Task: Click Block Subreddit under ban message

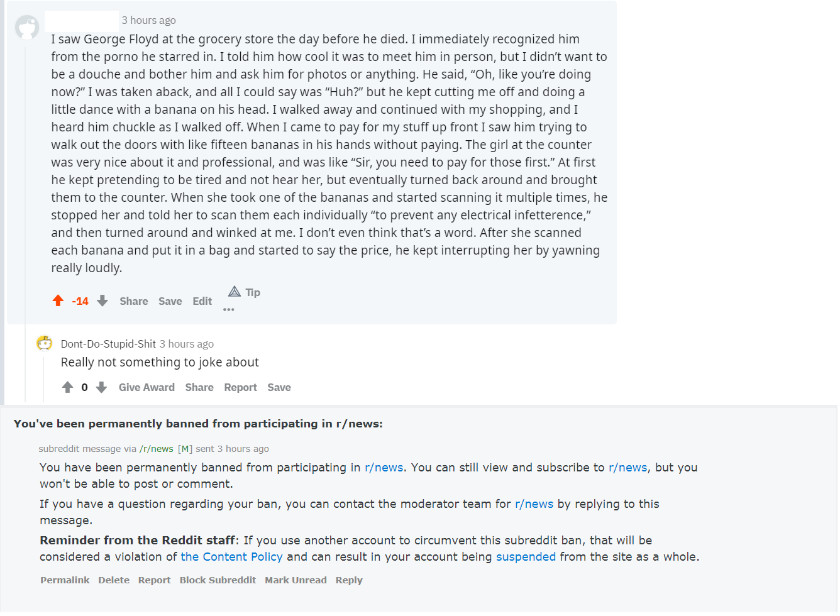Action: pyautogui.click(x=218, y=580)
